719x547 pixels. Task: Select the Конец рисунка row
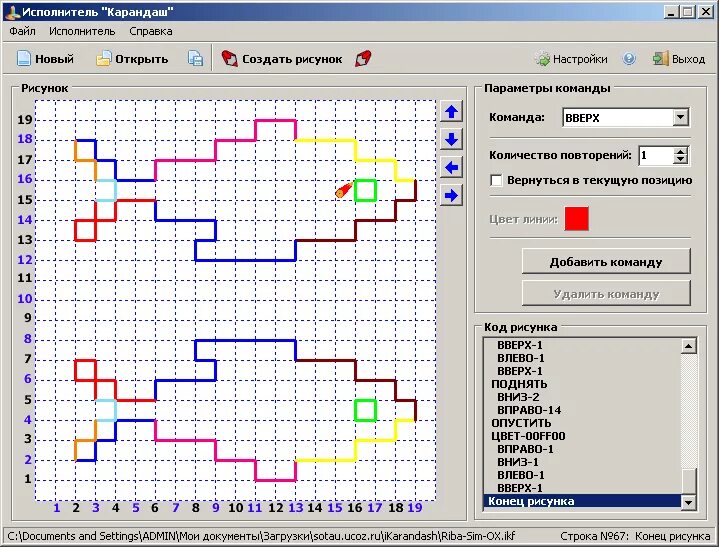(582, 501)
